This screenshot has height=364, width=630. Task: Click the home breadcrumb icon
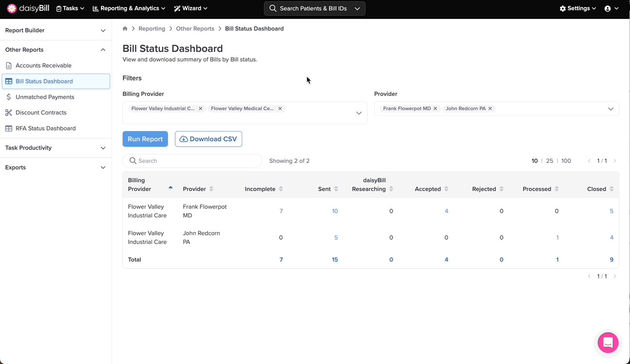(x=125, y=29)
